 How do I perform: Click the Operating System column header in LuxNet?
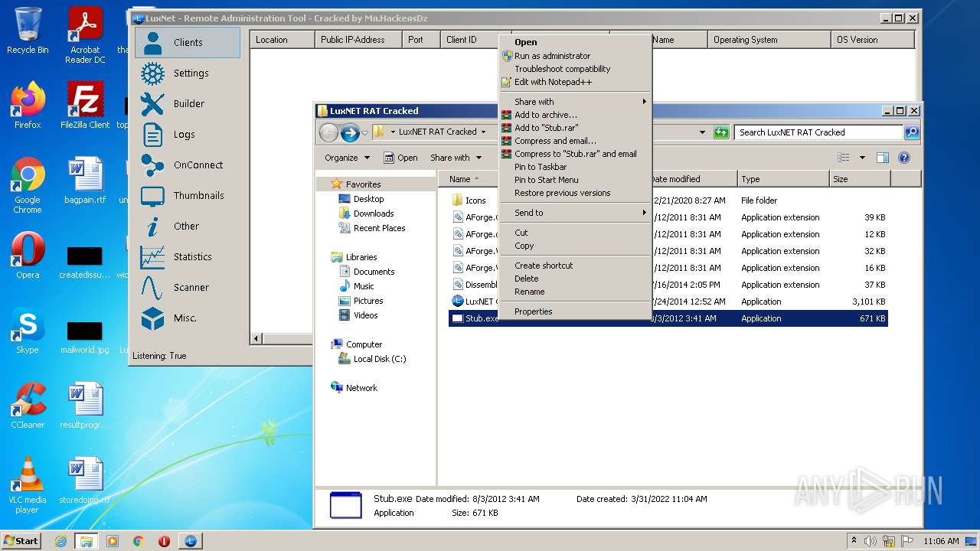tap(769, 40)
